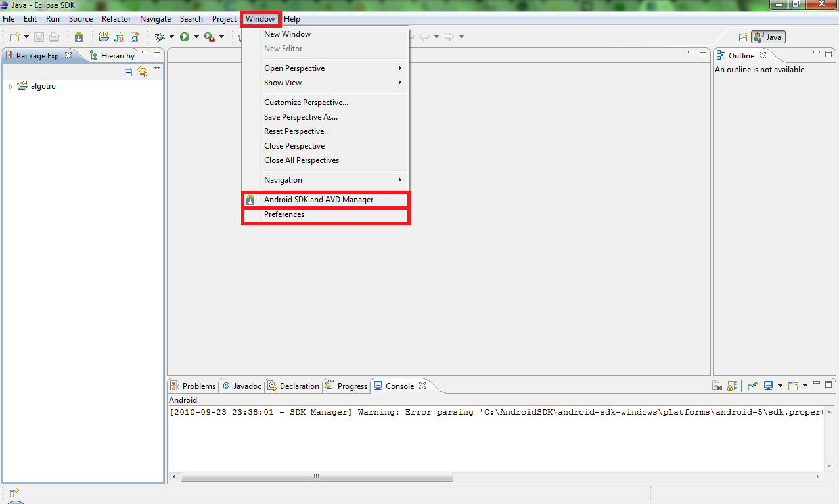Viewport: 839px width, 504px height.
Task: Click Console scrollbar right arrow
Action: pos(818,476)
